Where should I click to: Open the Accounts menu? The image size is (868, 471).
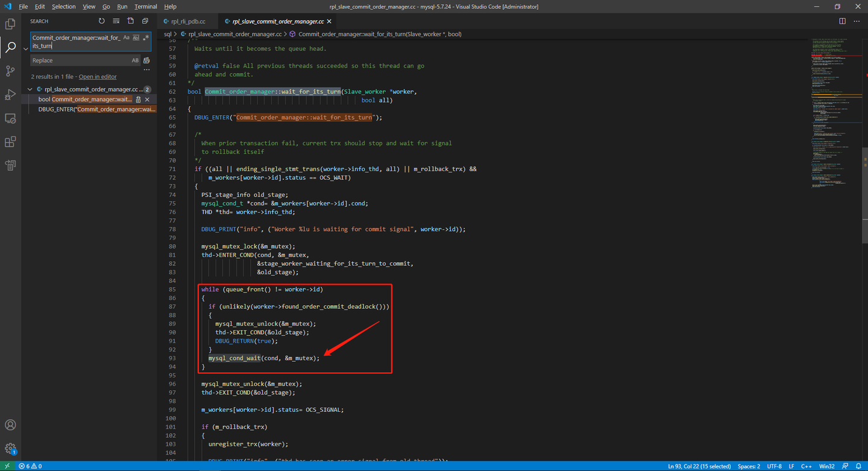click(10, 426)
